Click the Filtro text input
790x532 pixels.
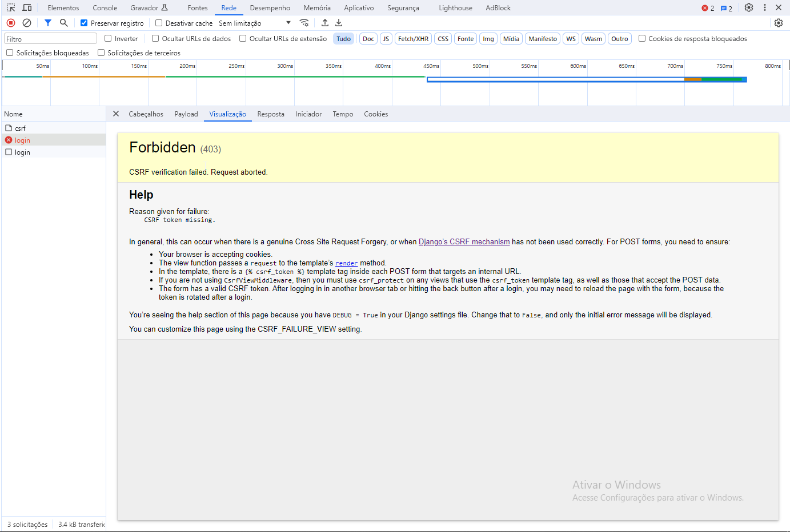(50, 39)
